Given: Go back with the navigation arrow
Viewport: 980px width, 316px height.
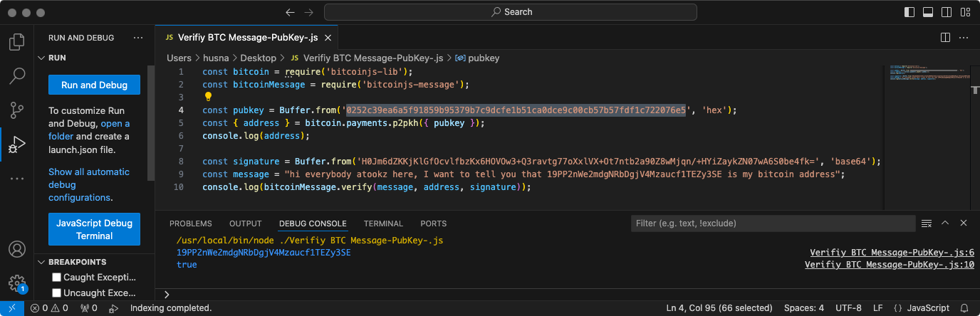Looking at the screenshot, I should pyautogui.click(x=290, y=12).
